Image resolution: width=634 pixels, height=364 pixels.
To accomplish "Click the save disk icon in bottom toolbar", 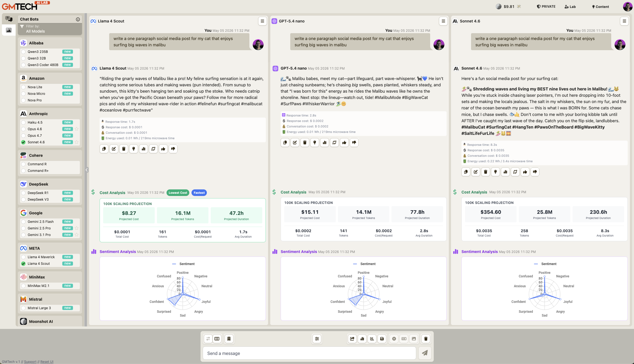I will (382, 339).
